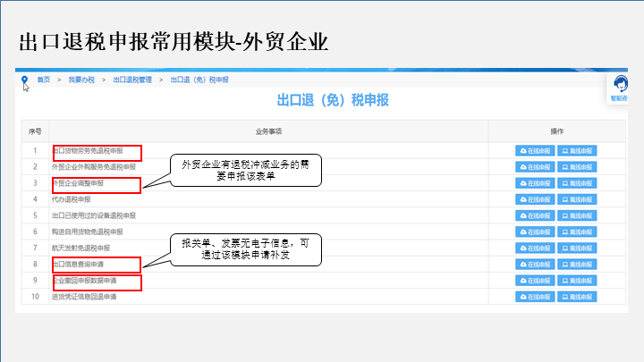Open 我要办税 breadcrumb link
Image resolution: width=644 pixels, height=362 pixels.
81,80
